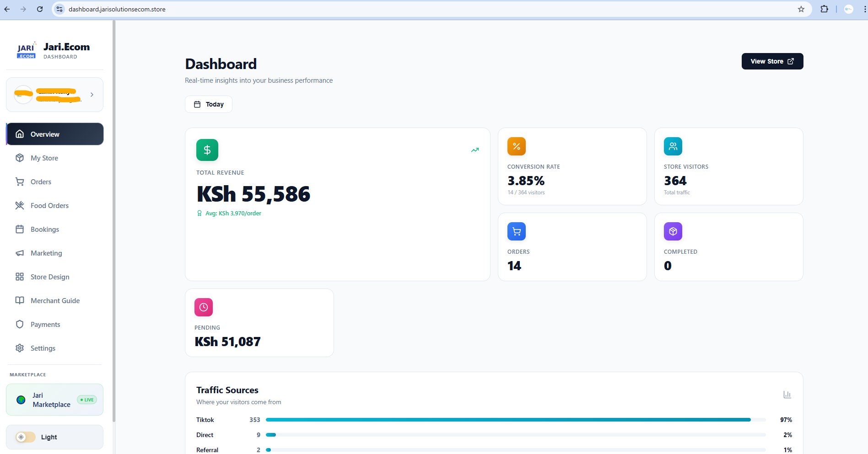Click the green trending arrow on revenue card
The height and width of the screenshot is (454, 868).
(475, 150)
